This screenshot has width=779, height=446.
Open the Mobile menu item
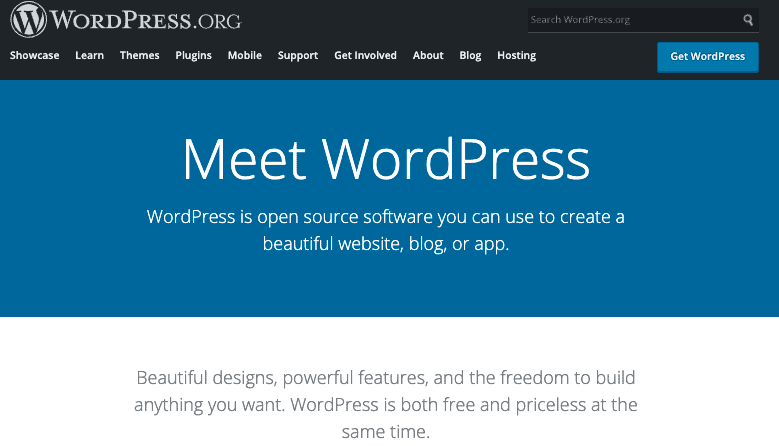click(x=244, y=56)
